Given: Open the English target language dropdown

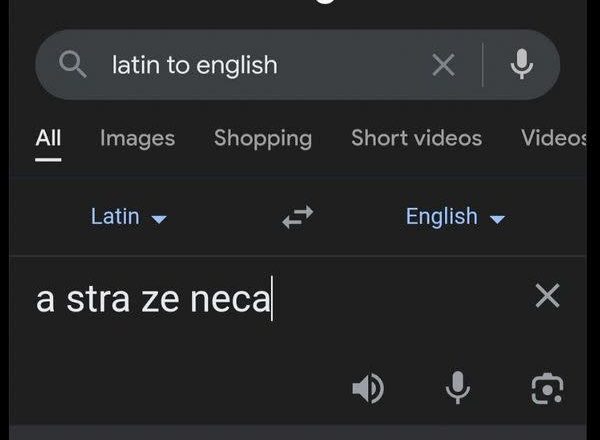Looking at the screenshot, I should click(x=455, y=217).
